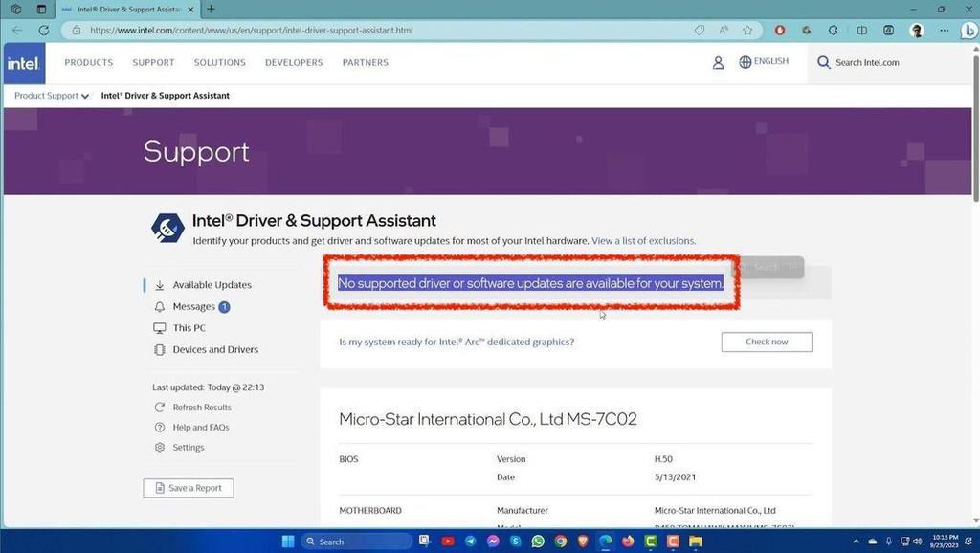Screen dimensions: 980x553
Task: Open Settings using the gear icon
Action: [159, 447]
